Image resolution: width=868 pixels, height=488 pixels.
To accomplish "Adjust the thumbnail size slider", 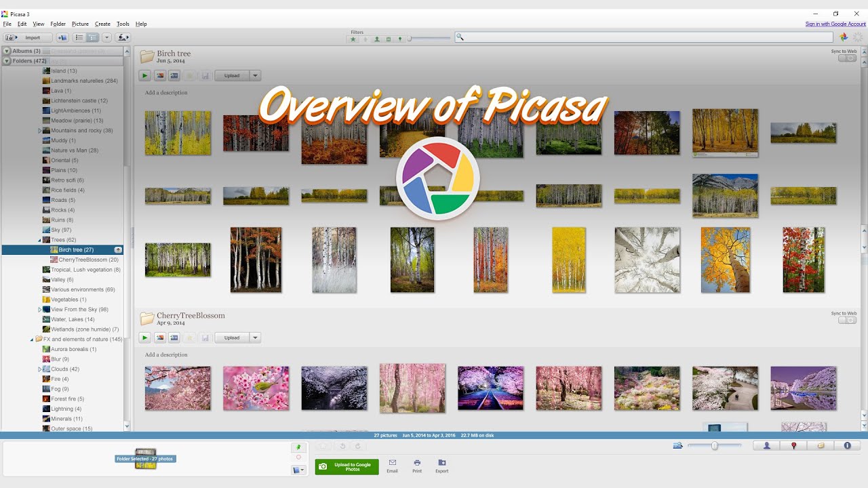I will click(714, 445).
